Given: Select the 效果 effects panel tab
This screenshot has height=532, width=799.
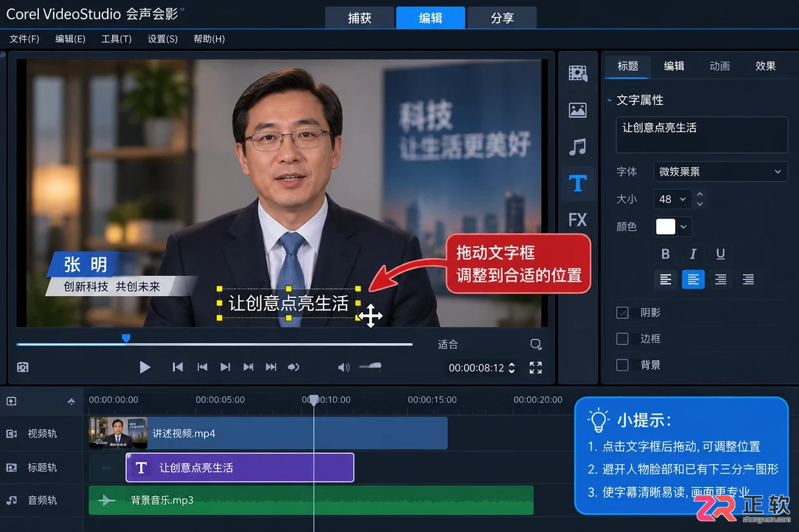Looking at the screenshot, I should pos(765,66).
